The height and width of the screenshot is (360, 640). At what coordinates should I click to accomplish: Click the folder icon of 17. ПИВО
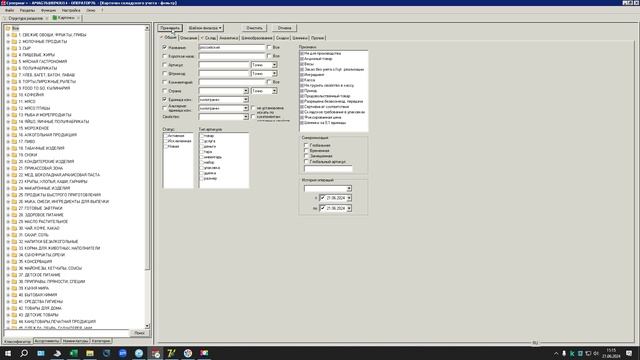[14, 142]
